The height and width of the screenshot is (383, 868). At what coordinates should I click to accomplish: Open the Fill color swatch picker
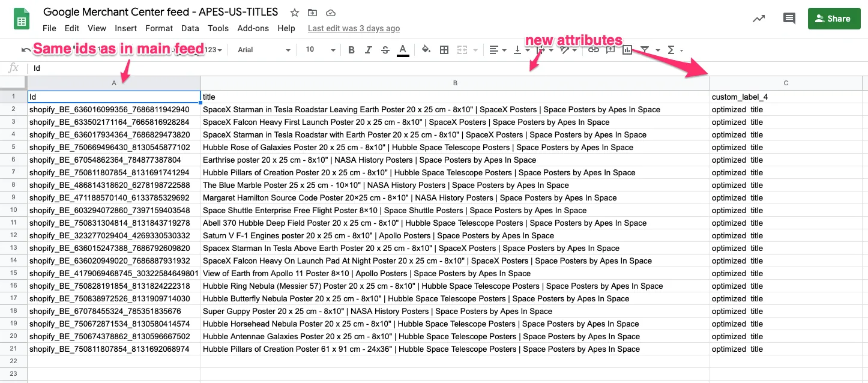[x=426, y=50]
